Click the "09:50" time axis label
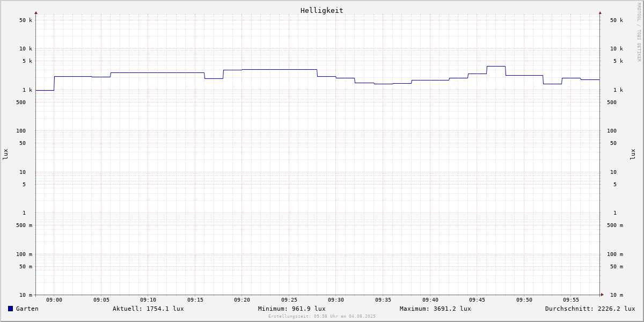 [x=524, y=300]
